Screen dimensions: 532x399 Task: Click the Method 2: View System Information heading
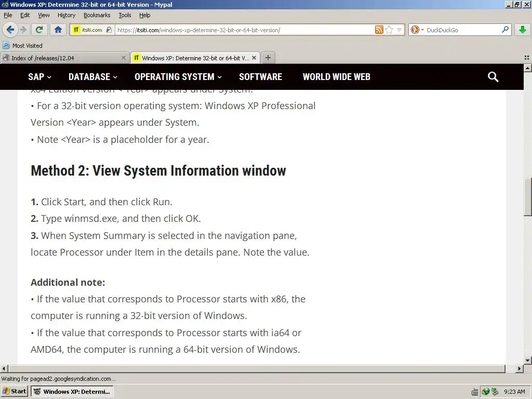(x=158, y=170)
